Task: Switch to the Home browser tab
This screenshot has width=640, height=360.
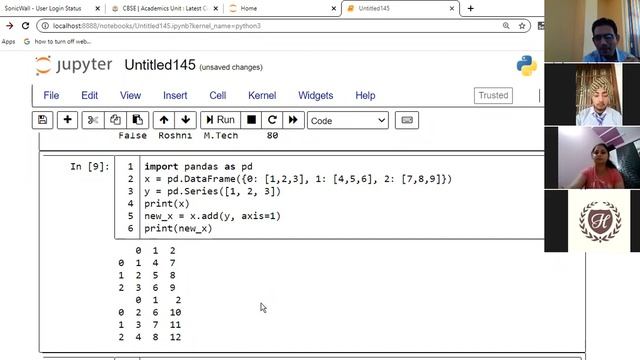Action: click(x=249, y=8)
